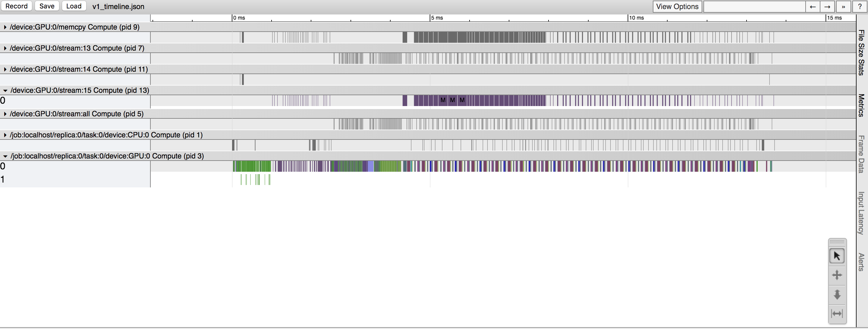Collapse the device:GPU:0 Compute (pid 3) row
The image size is (868, 329).
(x=5, y=156)
